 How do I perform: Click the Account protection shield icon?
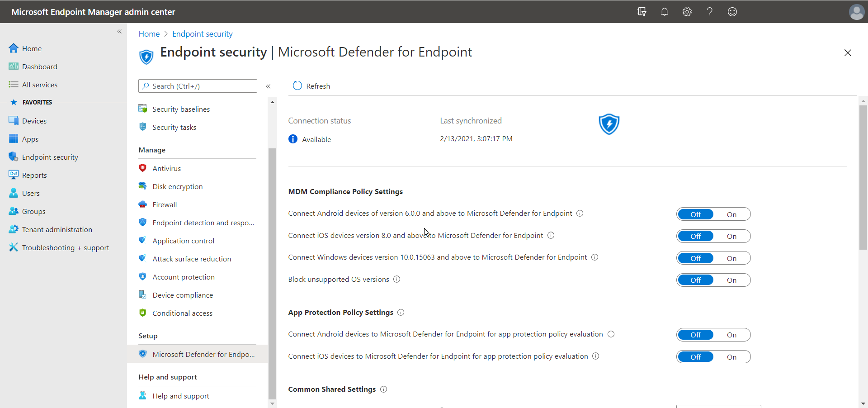pyautogui.click(x=142, y=276)
